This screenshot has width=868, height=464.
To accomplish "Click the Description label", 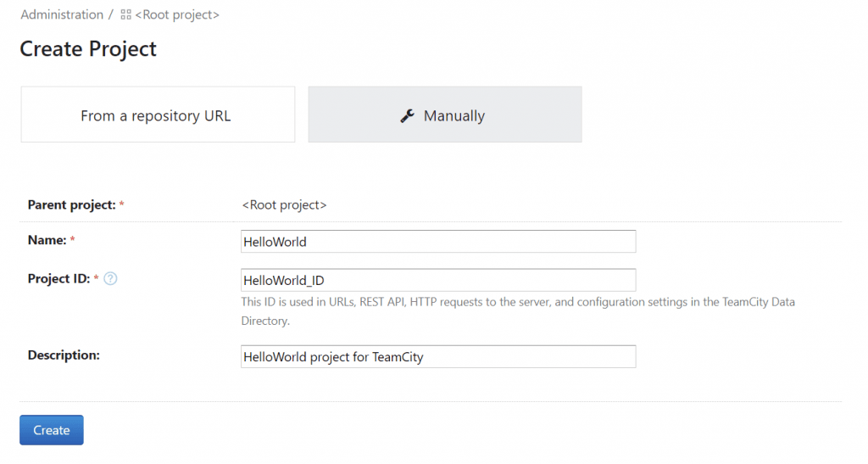I will pyautogui.click(x=64, y=355).
